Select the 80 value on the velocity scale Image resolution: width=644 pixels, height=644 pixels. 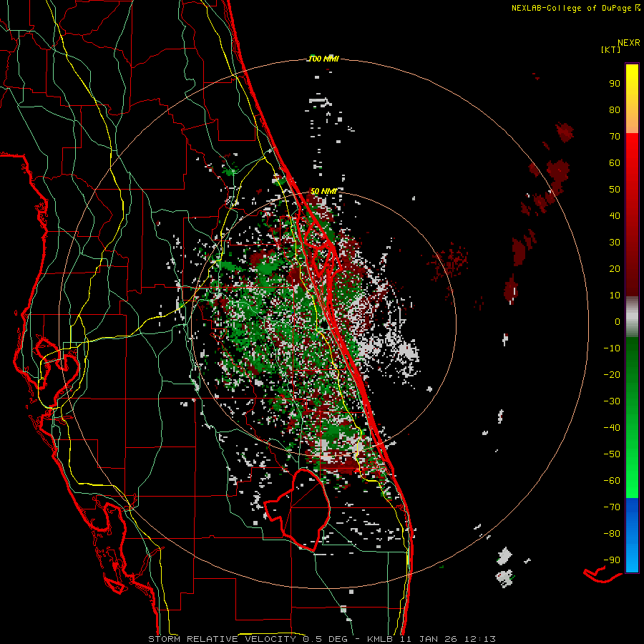pyautogui.click(x=615, y=110)
